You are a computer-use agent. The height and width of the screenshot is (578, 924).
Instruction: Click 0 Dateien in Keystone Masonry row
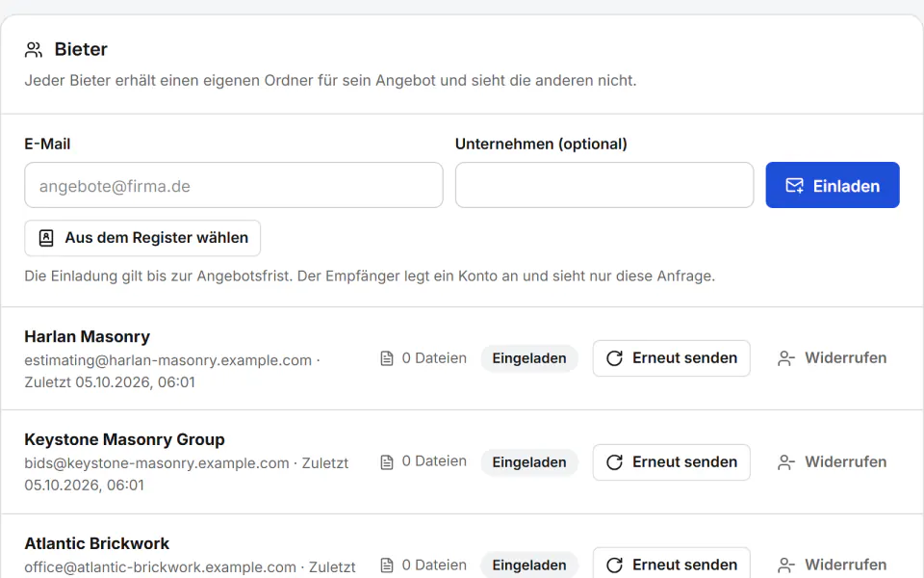point(434,461)
